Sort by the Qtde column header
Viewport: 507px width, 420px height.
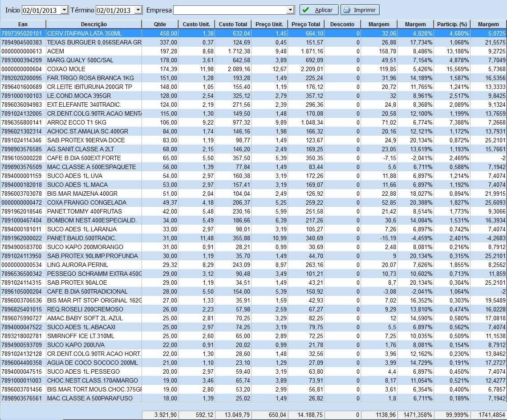(160, 24)
